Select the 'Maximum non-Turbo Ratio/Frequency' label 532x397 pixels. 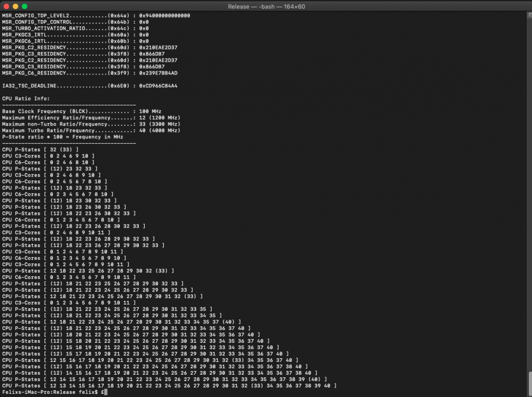point(55,125)
